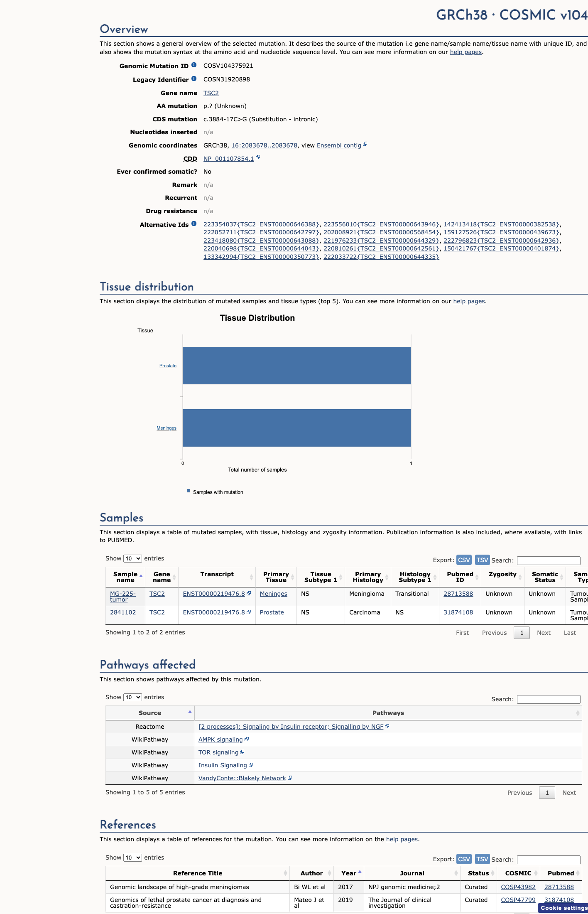The width and height of the screenshot is (588, 914).
Task: Focus the Samples table Search field
Action: tap(549, 560)
